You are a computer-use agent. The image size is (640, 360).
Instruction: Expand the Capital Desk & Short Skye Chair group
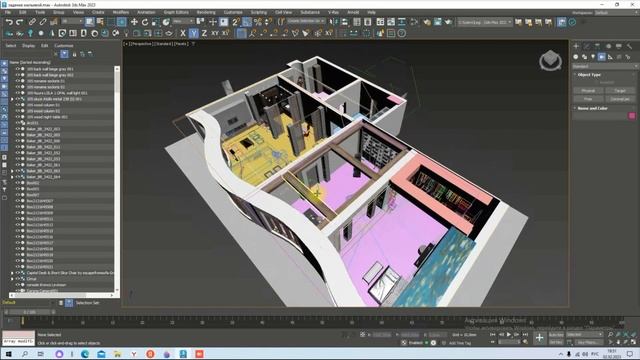point(12,273)
